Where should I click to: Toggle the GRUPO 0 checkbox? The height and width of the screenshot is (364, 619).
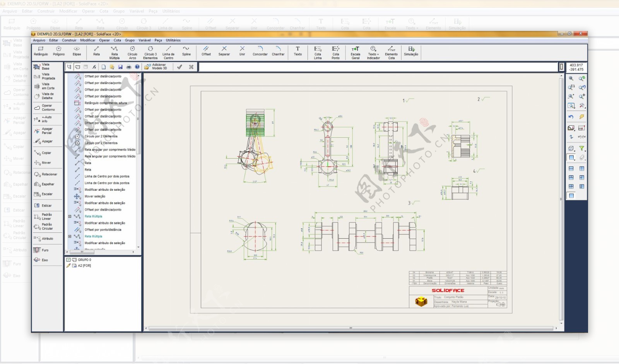pyautogui.click(x=68, y=260)
